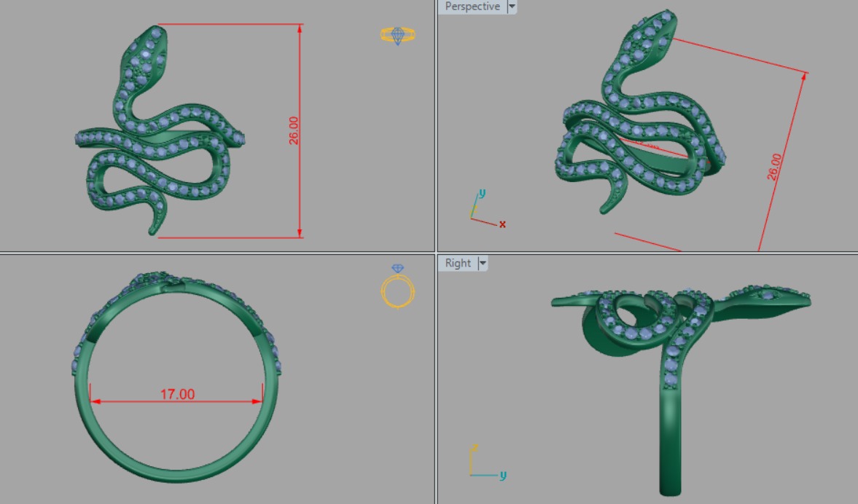The image size is (858, 504).
Task: Click the Right viewport title label
Action: pos(458,264)
